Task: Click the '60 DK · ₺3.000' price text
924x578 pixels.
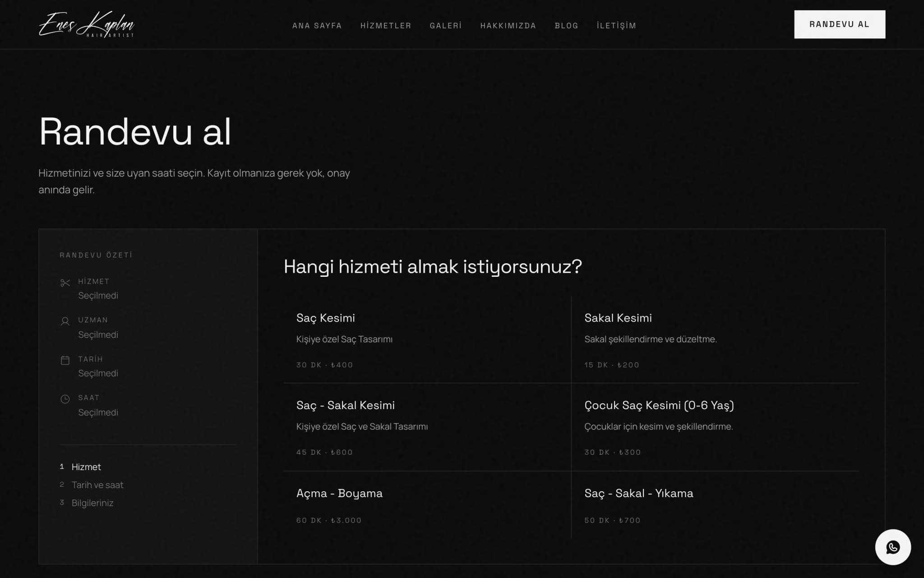Action: pos(329,520)
